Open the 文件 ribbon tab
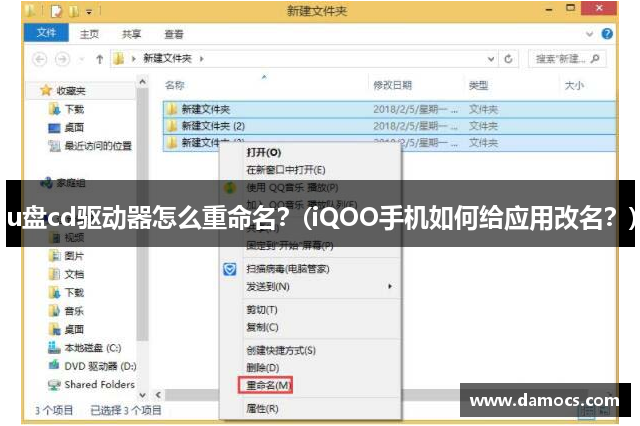 coord(46,33)
